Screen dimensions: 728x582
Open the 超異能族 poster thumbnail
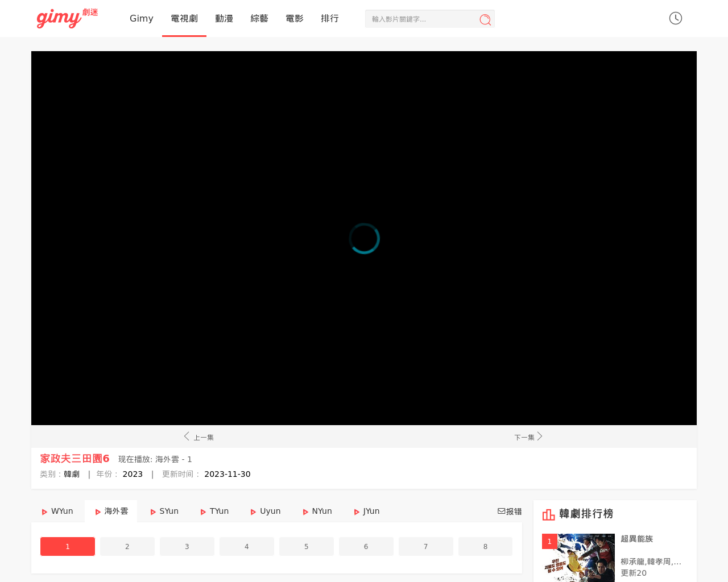(578, 558)
